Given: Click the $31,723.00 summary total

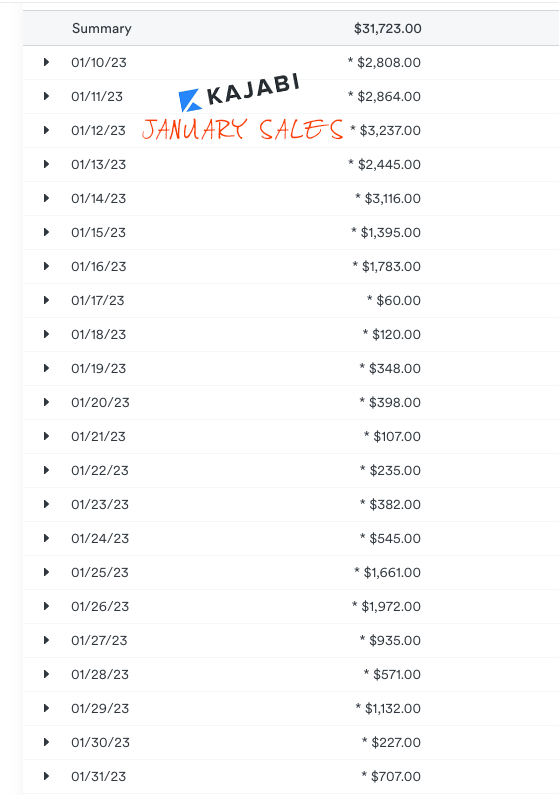Looking at the screenshot, I should coord(388,28).
